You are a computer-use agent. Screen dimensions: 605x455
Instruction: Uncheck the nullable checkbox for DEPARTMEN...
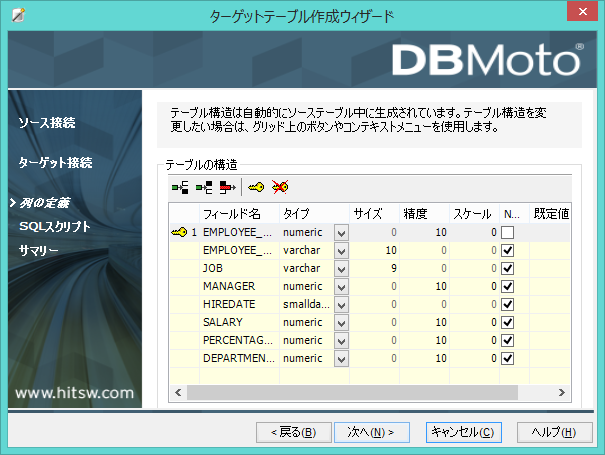[x=507, y=359]
